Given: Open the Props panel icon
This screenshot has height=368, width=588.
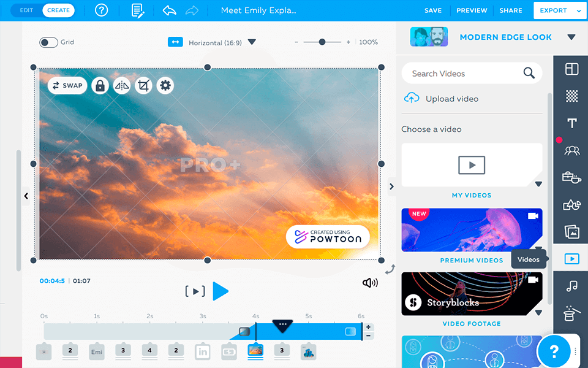Looking at the screenshot, I should [571, 177].
